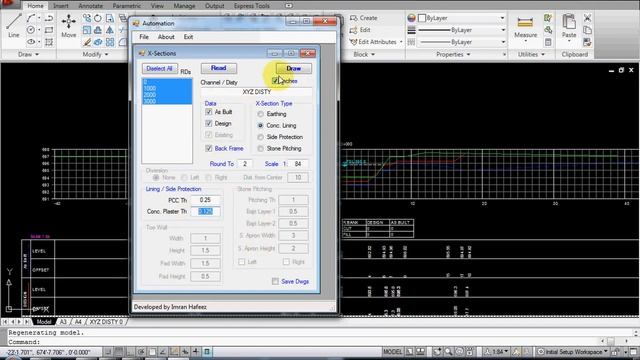Expand the Draw panel
Viewport: 640px width, 360px height.
28,54
